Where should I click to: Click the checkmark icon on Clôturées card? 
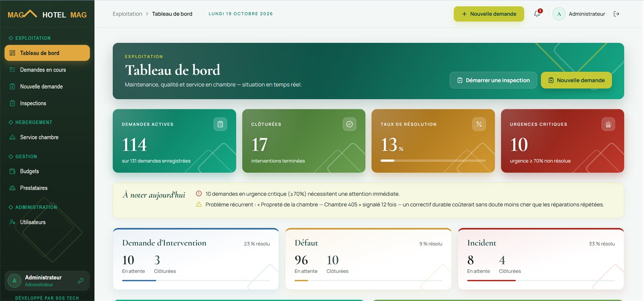349,124
